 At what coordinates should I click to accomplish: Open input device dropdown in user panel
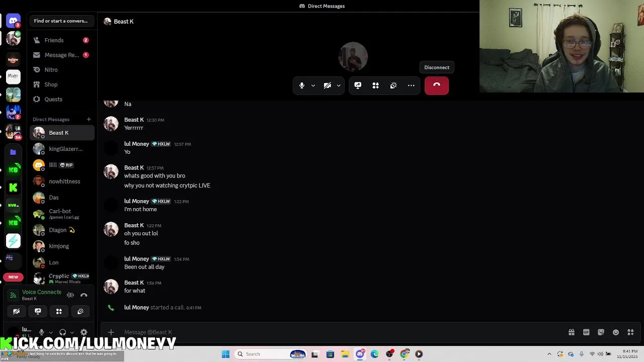pos(50,332)
